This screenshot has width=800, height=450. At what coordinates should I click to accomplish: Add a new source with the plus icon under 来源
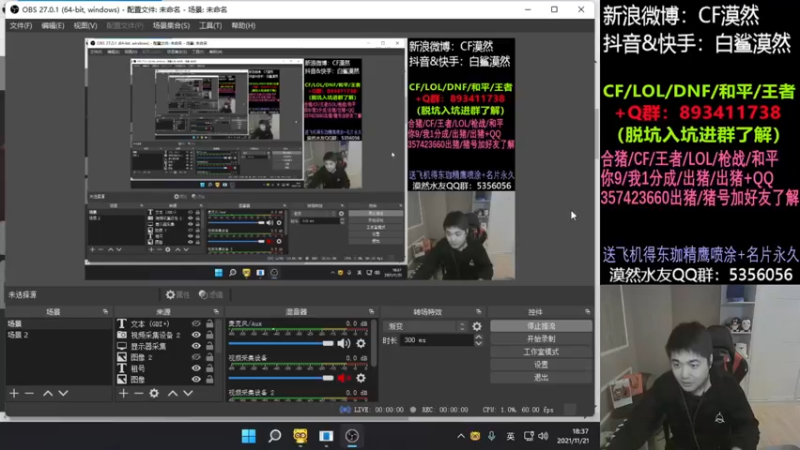pos(123,393)
